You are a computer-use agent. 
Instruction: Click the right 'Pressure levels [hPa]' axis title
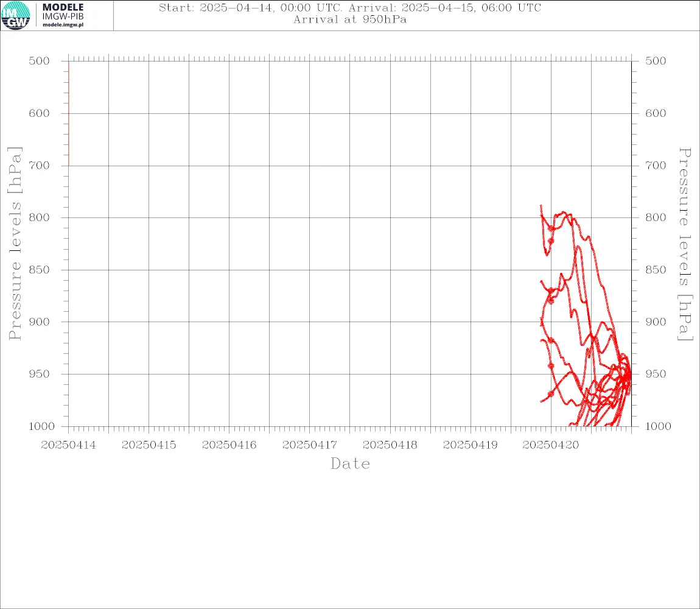point(685,244)
